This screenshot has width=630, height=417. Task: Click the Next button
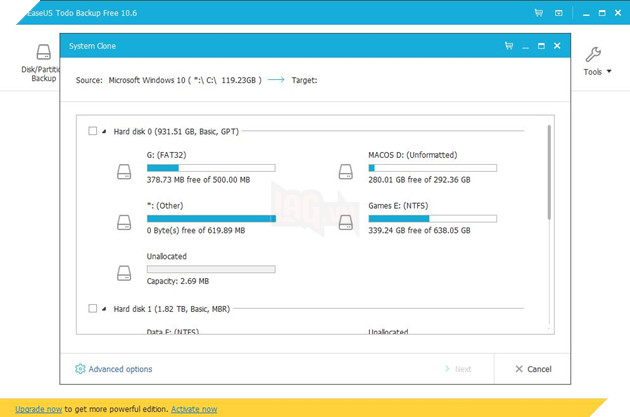(458, 369)
